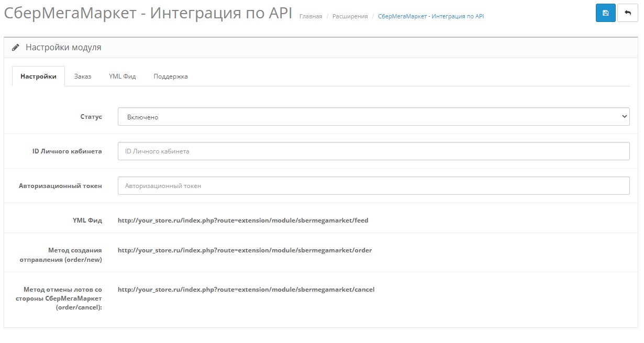Open the Расширения breadcrumb link
644x343 pixels.
tap(350, 17)
